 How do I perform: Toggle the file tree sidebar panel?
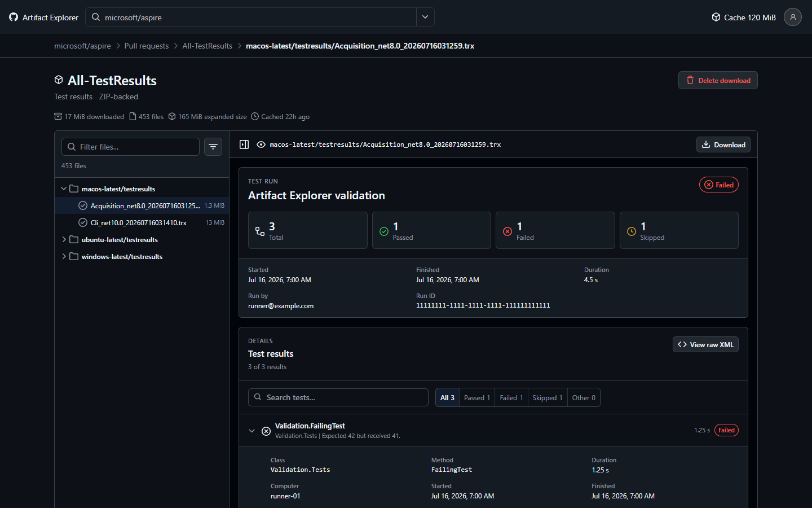coord(244,144)
